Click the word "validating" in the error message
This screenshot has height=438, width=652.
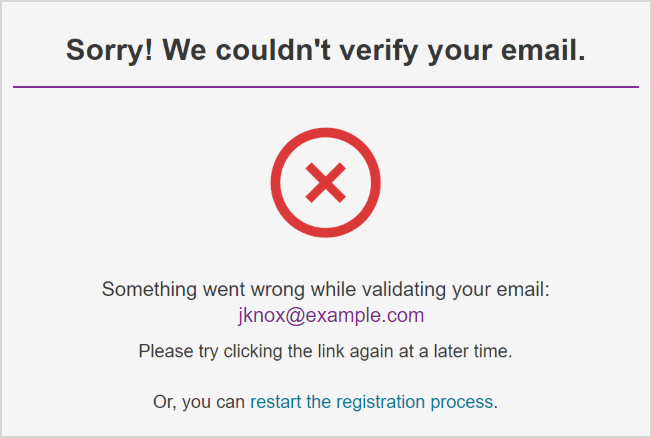pyautogui.click(x=404, y=290)
